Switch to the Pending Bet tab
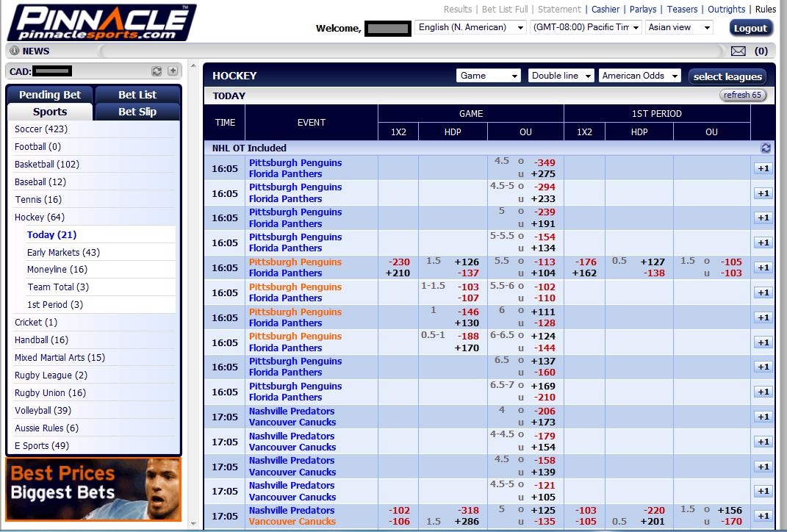 [x=50, y=94]
